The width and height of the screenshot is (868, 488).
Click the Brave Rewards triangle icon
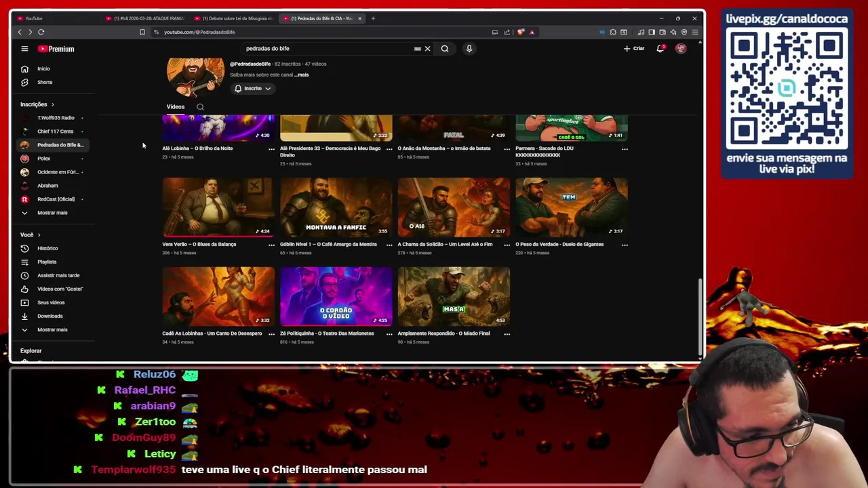[532, 32]
